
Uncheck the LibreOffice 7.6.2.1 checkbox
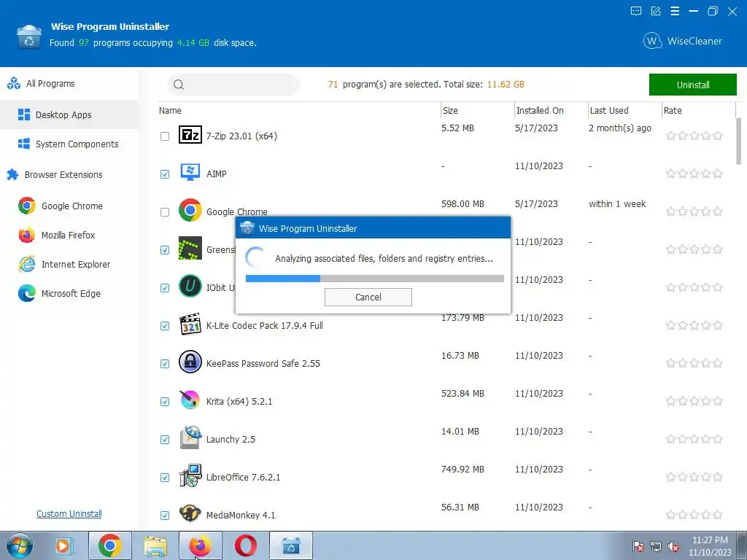[165, 478]
